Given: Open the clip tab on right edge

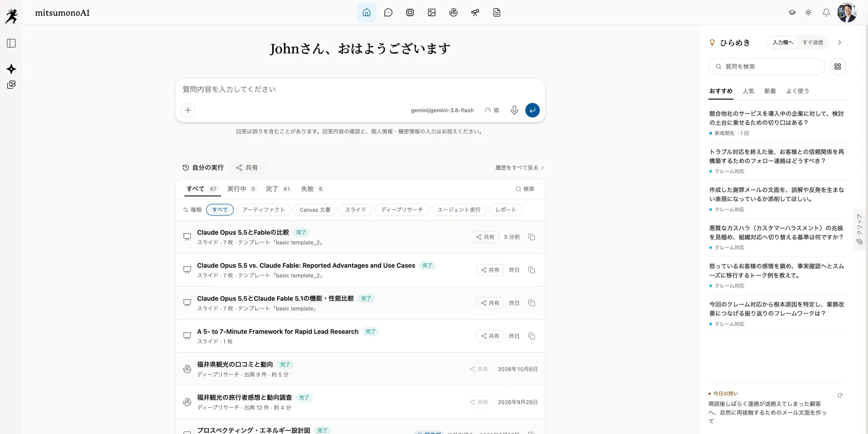Looking at the screenshot, I should pos(859,230).
